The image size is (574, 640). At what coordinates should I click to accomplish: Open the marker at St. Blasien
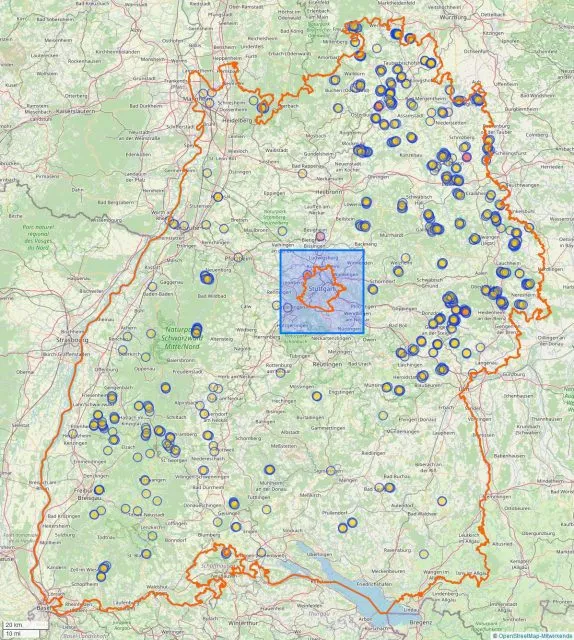[146, 554]
